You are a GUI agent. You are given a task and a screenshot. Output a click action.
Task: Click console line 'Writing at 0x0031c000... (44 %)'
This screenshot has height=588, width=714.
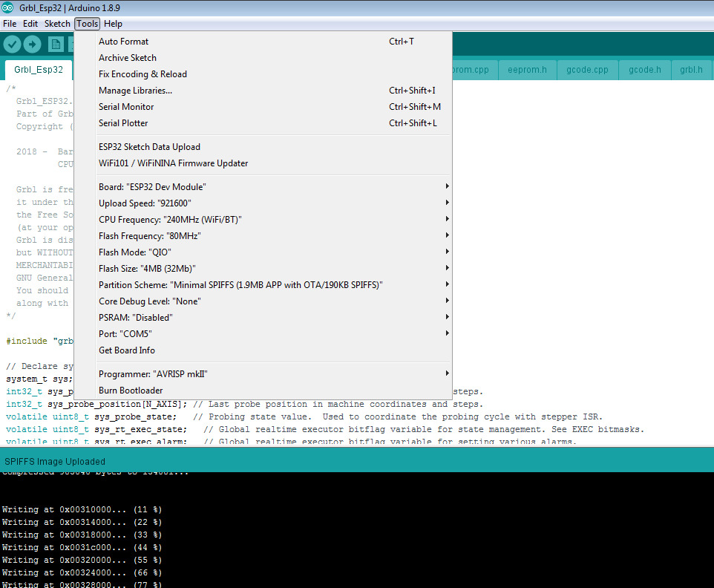(82, 547)
